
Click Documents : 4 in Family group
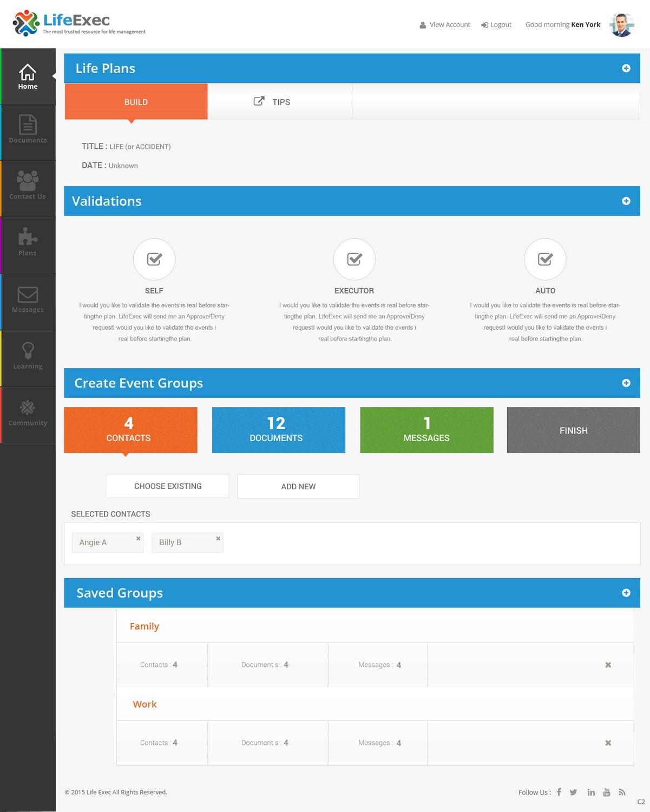(265, 665)
